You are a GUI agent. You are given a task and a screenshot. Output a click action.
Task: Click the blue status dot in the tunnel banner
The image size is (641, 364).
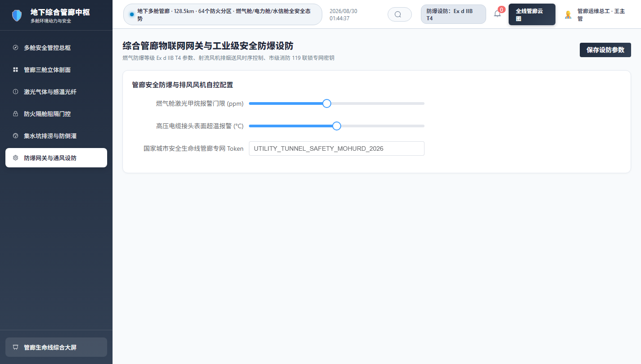point(131,14)
